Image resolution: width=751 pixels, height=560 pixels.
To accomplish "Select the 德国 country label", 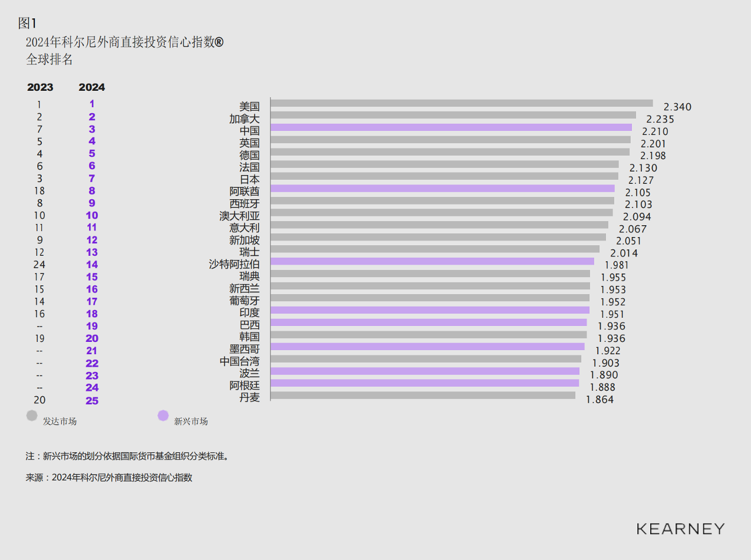I will tap(249, 155).
